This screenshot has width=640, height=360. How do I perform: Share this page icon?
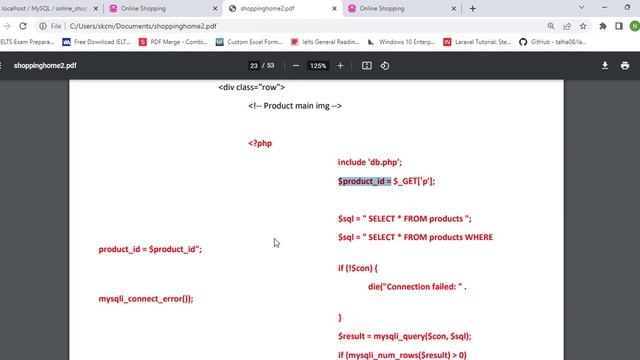tap(567, 26)
